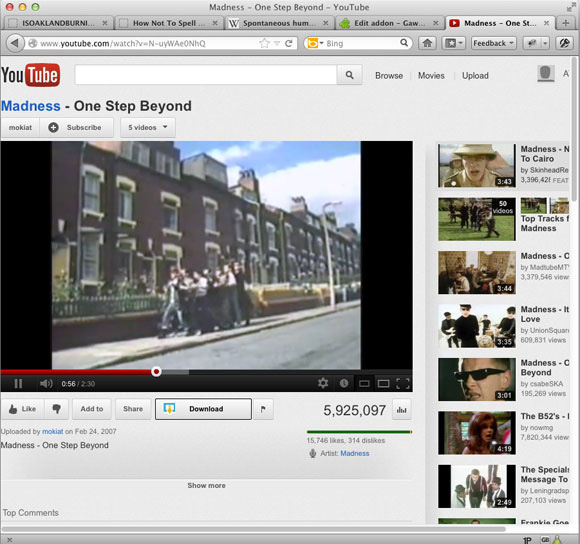The image size is (580, 544).
Task: Click the Bing search input field
Action: coord(362,43)
